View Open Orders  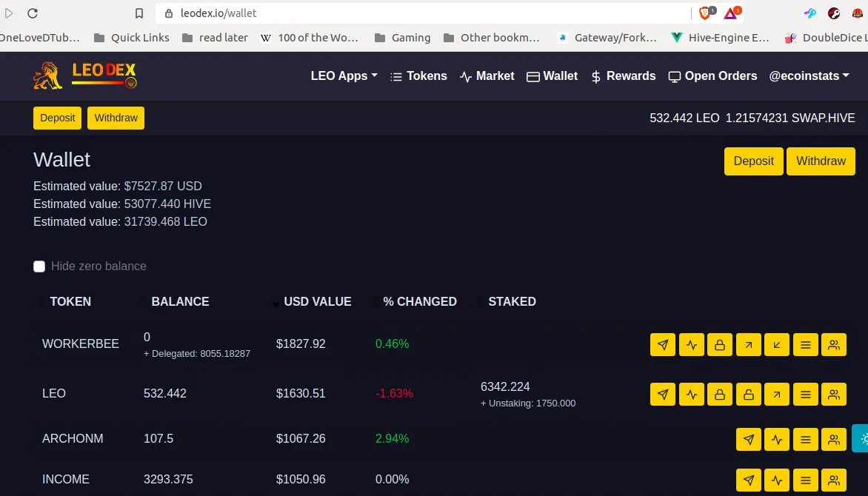(712, 76)
